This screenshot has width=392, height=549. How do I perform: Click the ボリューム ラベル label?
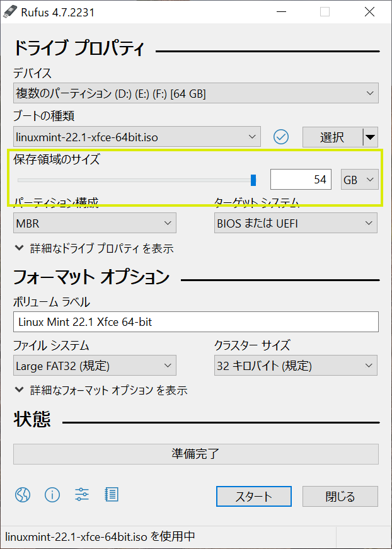[x=52, y=301]
